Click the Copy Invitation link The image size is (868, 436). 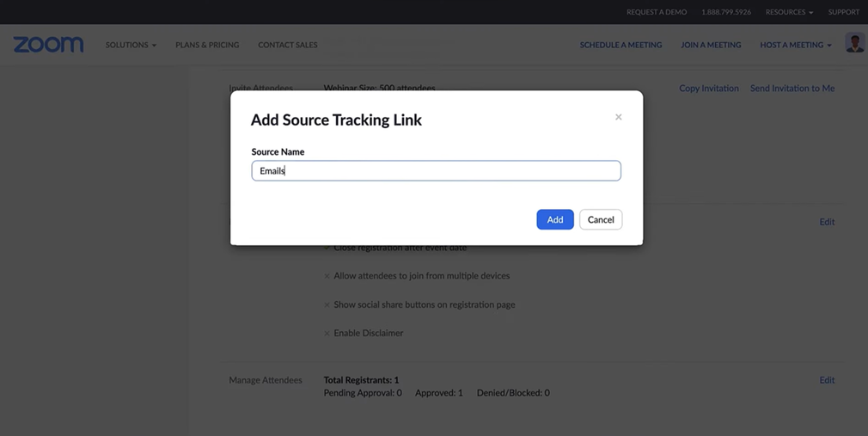coord(708,88)
